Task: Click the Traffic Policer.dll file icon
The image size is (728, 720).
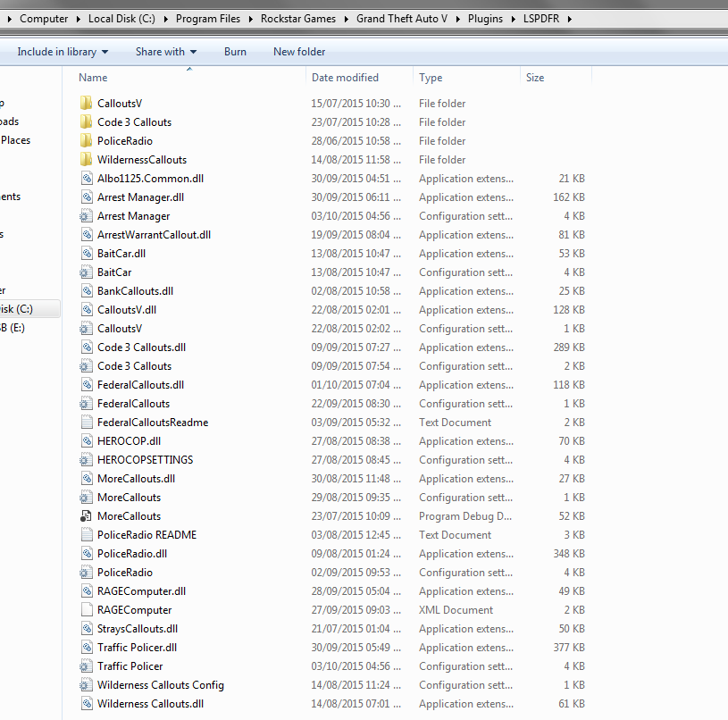Action: click(x=87, y=647)
